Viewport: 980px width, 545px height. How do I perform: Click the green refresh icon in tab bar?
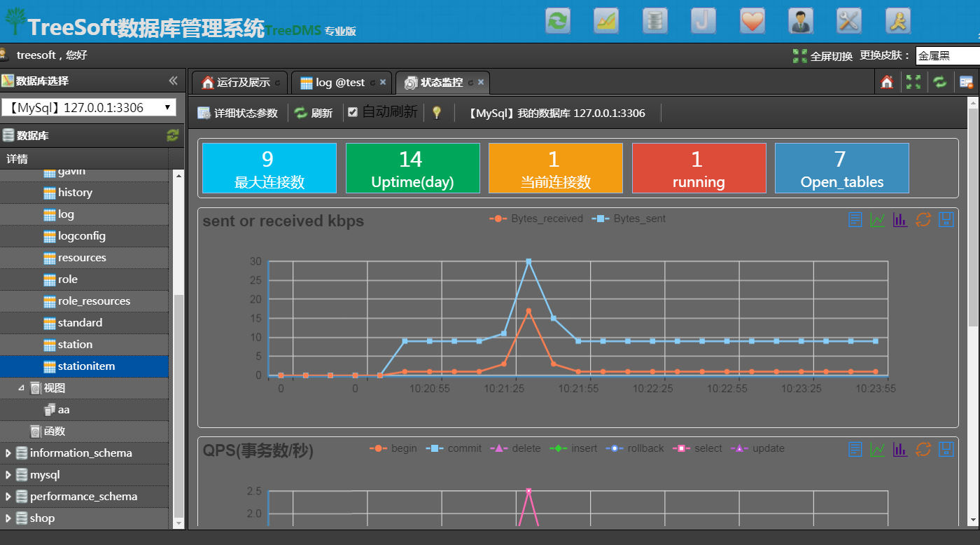(940, 83)
